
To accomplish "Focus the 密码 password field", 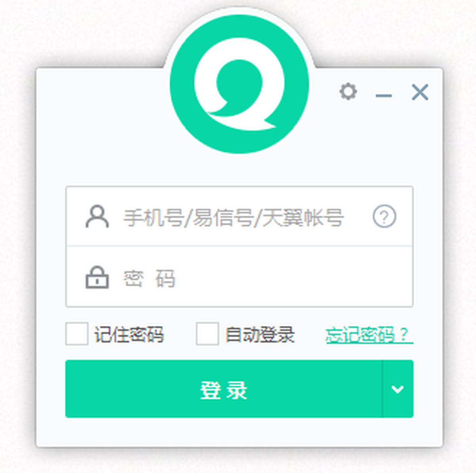I will [239, 276].
